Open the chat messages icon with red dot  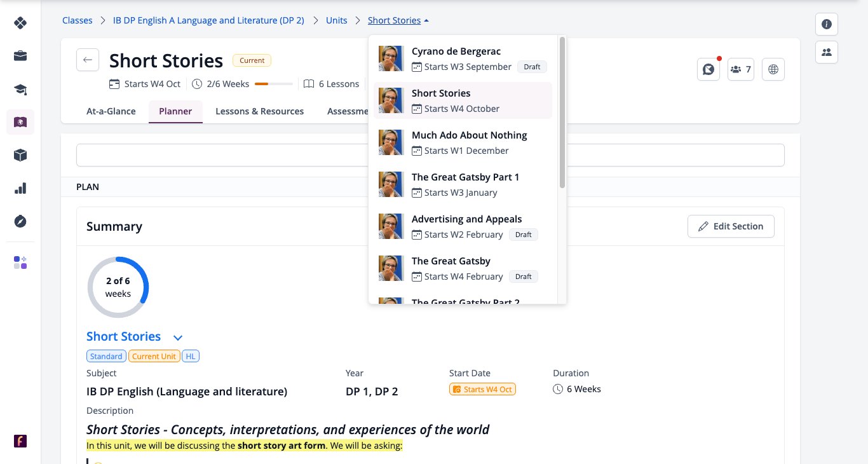pos(709,69)
